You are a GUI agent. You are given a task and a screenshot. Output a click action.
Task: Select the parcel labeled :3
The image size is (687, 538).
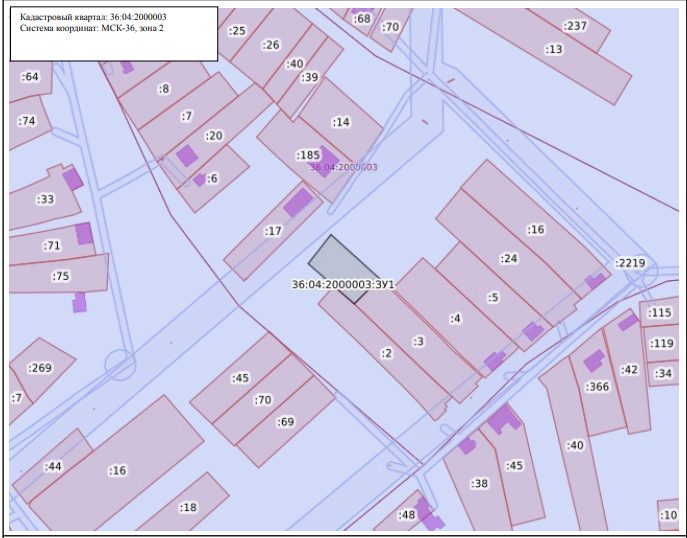pos(418,341)
